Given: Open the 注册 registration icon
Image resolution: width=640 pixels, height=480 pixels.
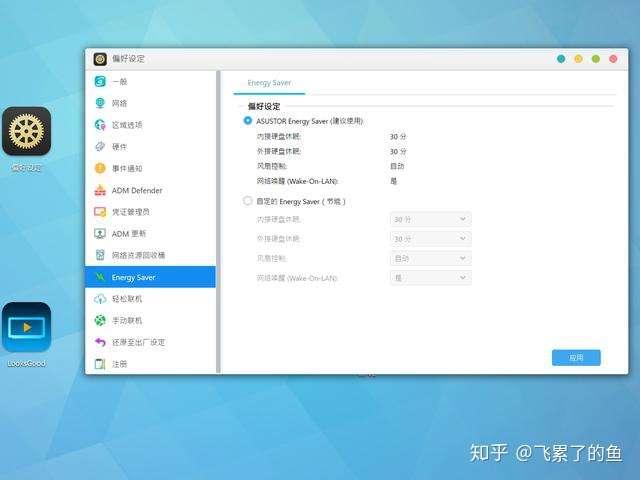Looking at the screenshot, I should point(100,364).
